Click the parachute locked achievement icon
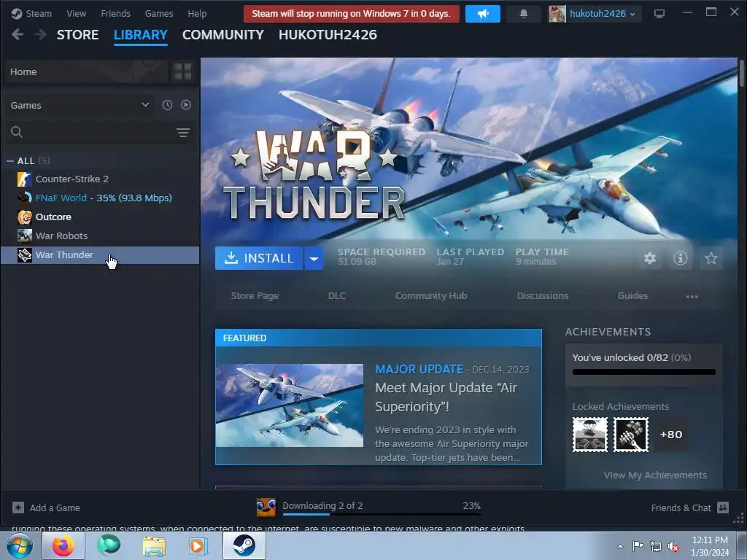 tap(589, 435)
